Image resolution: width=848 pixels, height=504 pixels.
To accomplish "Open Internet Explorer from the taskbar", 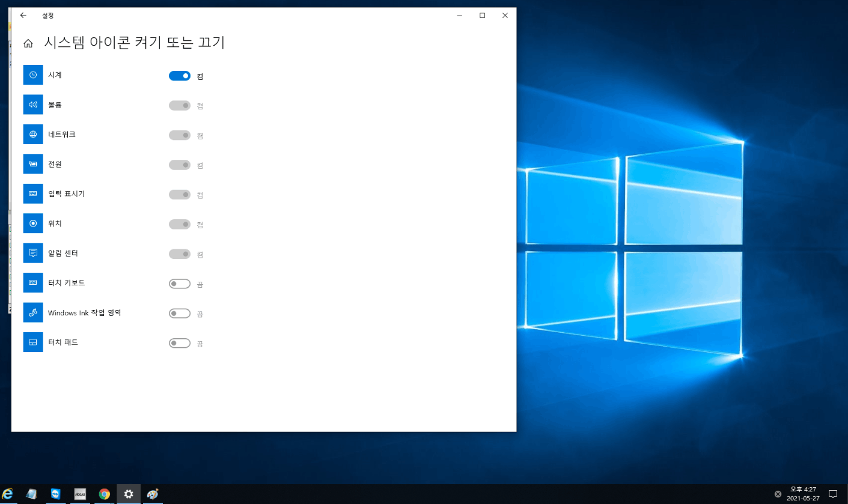I will [x=8, y=494].
